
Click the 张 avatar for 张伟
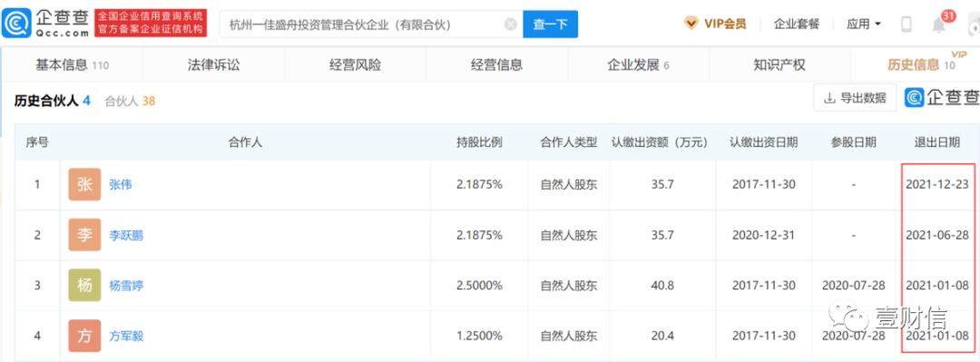pyautogui.click(x=84, y=184)
